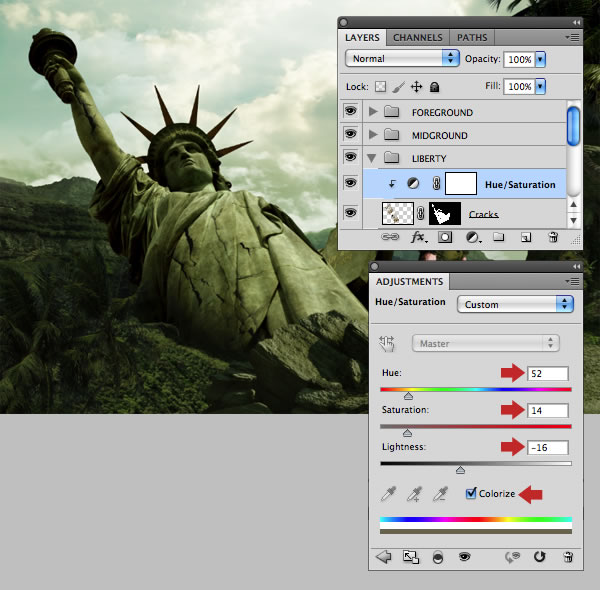Create new group folder icon
Screen dimensions: 600x590
[498, 237]
